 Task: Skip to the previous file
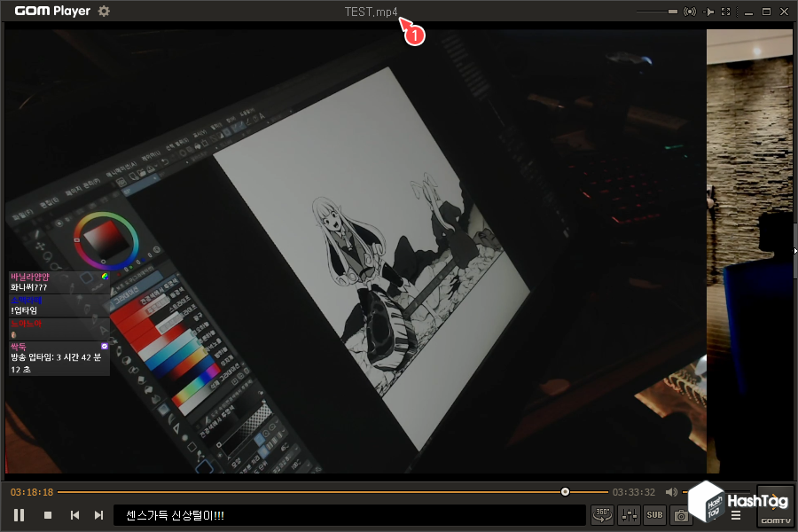click(74, 515)
